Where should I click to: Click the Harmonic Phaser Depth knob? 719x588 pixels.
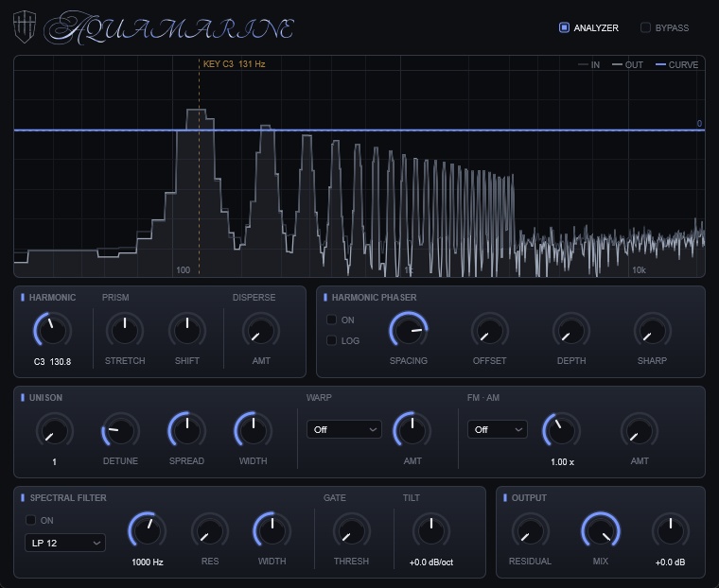coord(571,330)
